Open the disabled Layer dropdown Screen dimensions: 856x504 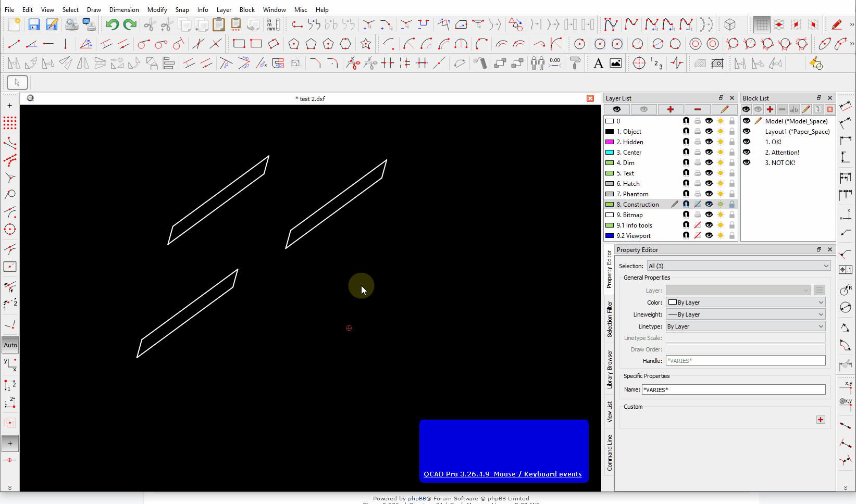click(x=738, y=290)
